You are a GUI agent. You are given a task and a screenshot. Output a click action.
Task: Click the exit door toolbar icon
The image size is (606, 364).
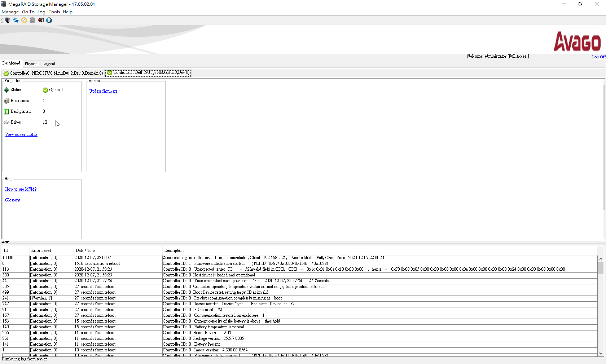41,20
